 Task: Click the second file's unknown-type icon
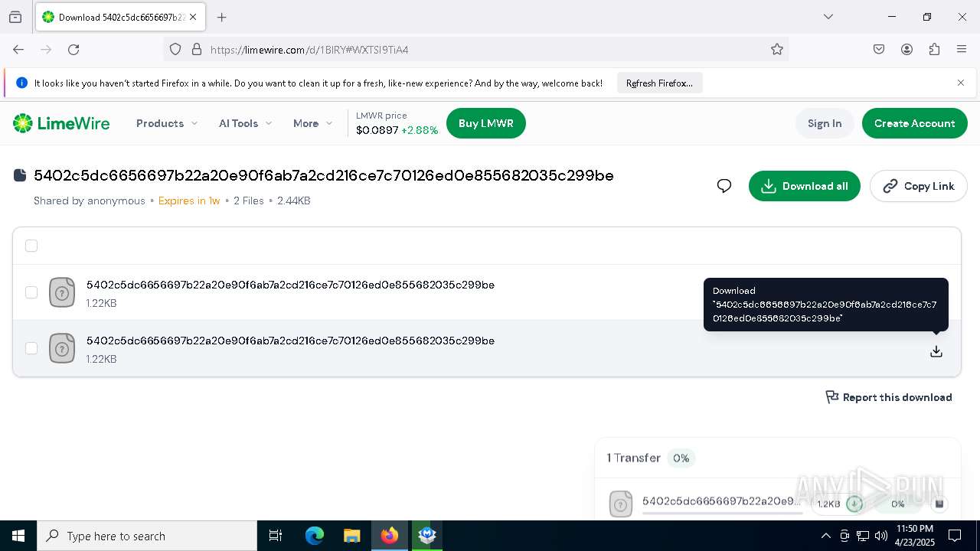pos(62,348)
